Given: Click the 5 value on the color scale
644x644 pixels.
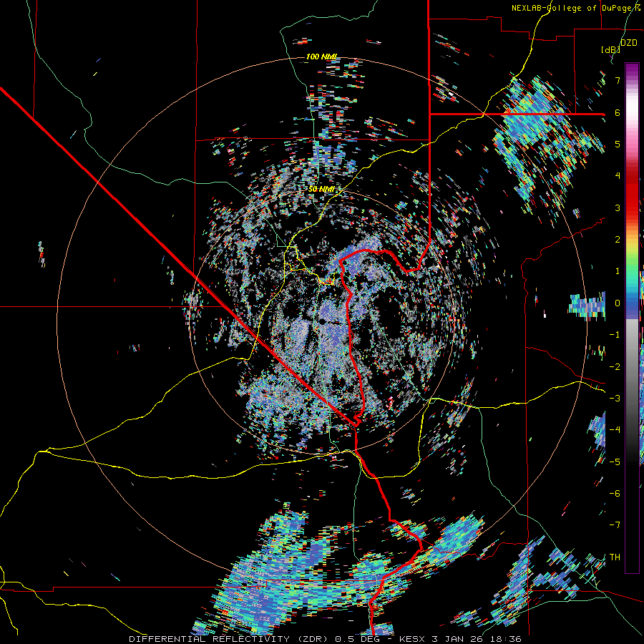Looking at the screenshot, I should (x=618, y=144).
